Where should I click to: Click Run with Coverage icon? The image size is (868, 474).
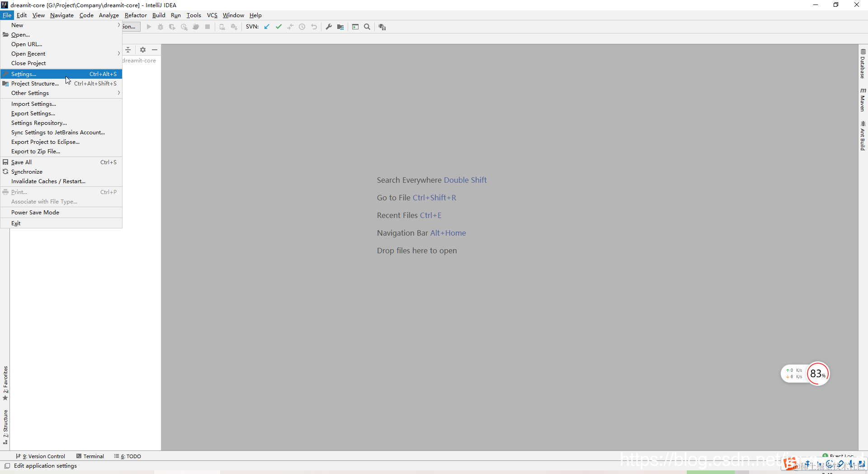point(172,27)
